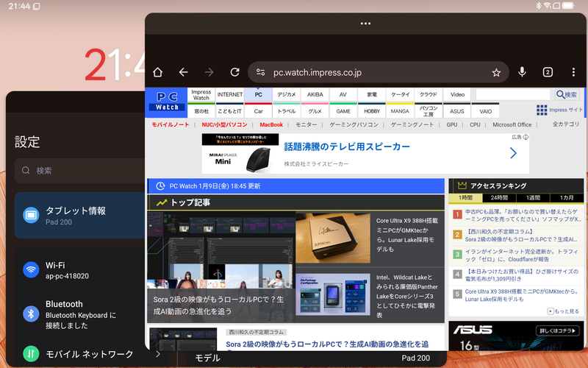The height and width of the screenshot is (368, 588).
Task: Click the PC Watch site search field
Action: click(x=512, y=95)
